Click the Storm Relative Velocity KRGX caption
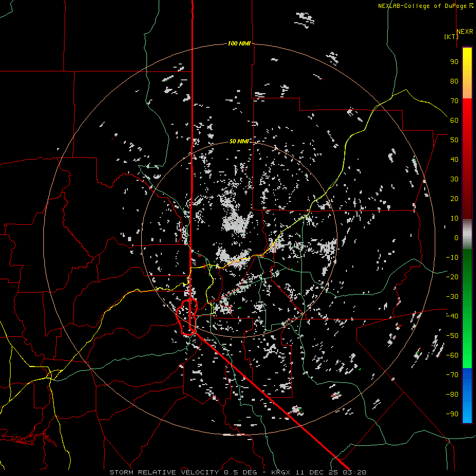 click(x=238, y=472)
